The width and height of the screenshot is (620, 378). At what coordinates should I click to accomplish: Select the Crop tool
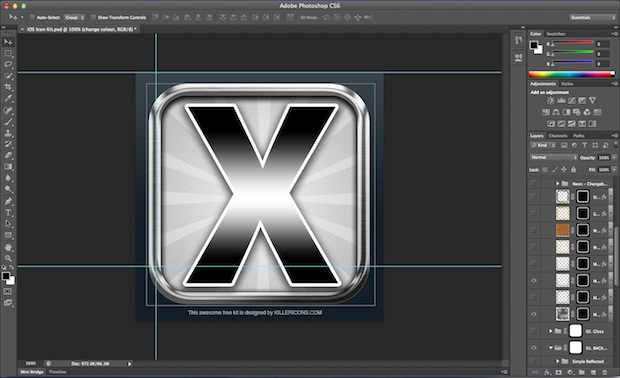point(8,87)
